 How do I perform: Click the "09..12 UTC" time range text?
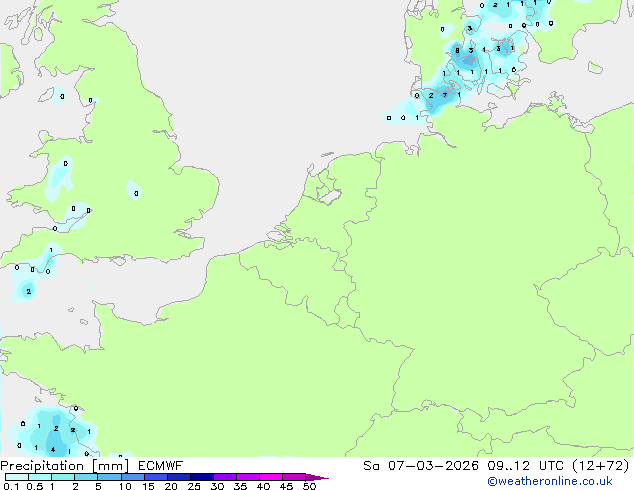(525, 466)
